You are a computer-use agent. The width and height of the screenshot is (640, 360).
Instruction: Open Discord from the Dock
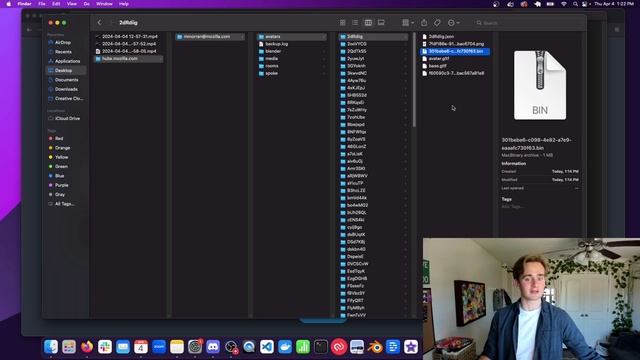(213, 347)
